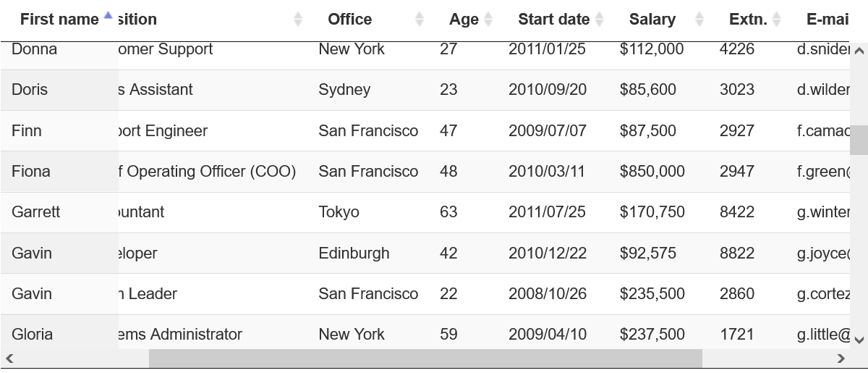The image size is (868, 373).
Task: Click sort arrows beside Salary header
Action: [699, 20]
